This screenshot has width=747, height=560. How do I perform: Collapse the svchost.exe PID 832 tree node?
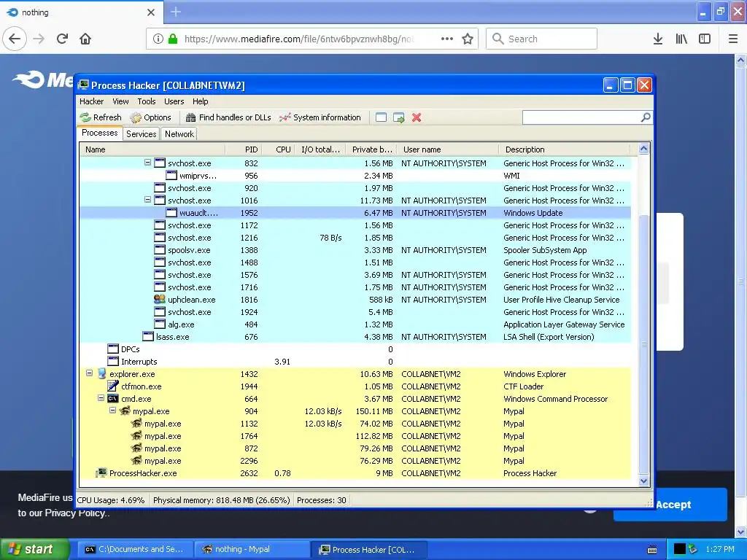147,163
